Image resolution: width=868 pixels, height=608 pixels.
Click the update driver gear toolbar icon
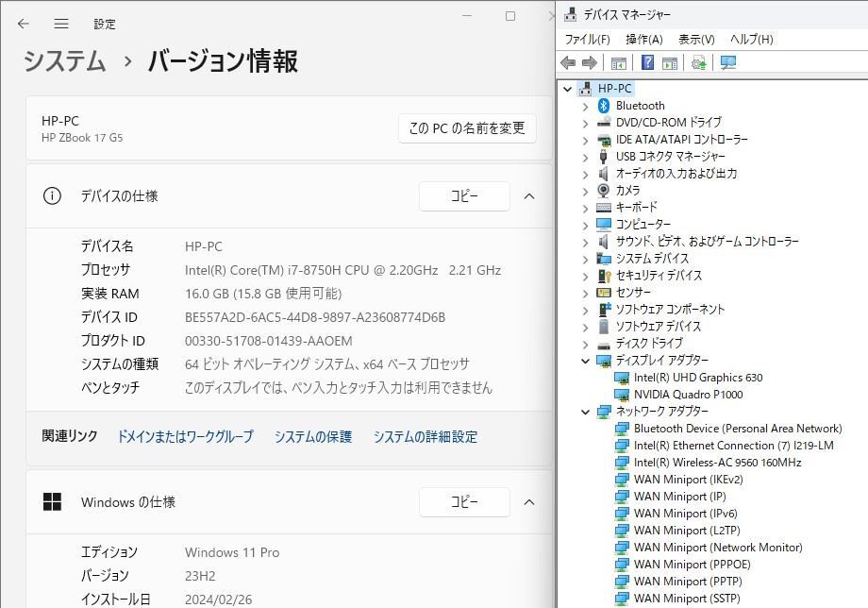click(698, 62)
